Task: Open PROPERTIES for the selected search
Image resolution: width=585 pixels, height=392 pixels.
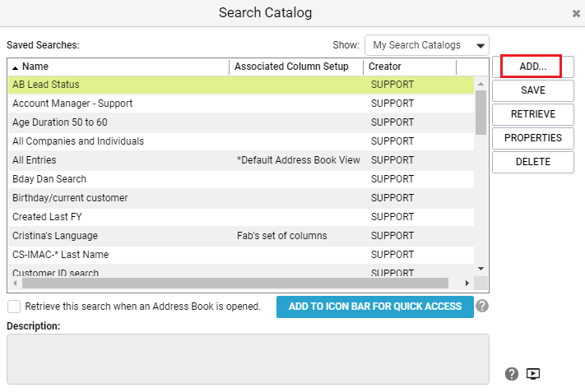Action: 533,138
